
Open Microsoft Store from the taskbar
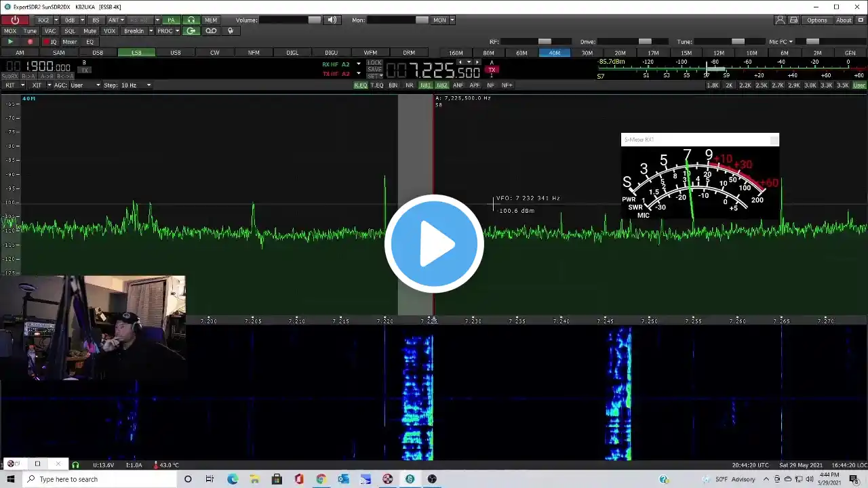[x=277, y=479]
